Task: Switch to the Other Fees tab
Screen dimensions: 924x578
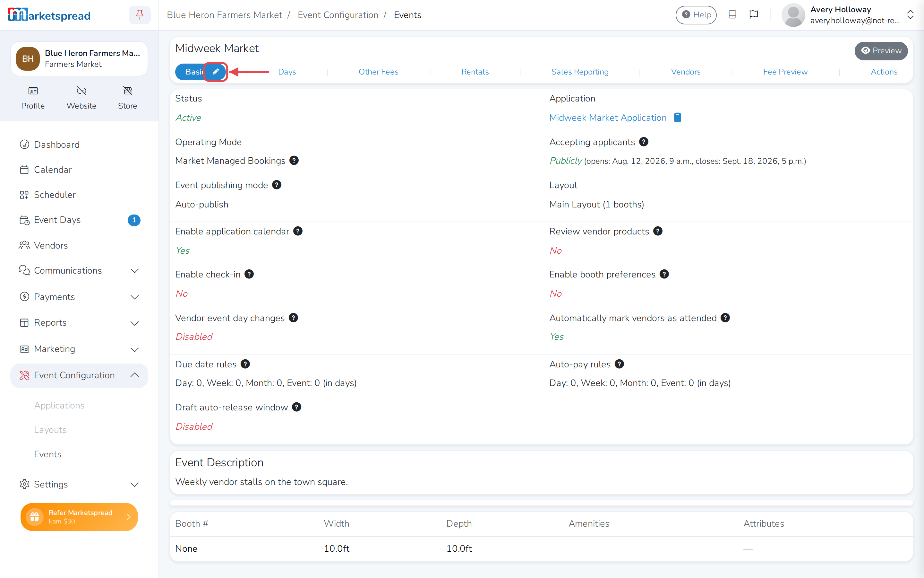Action: (378, 72)
